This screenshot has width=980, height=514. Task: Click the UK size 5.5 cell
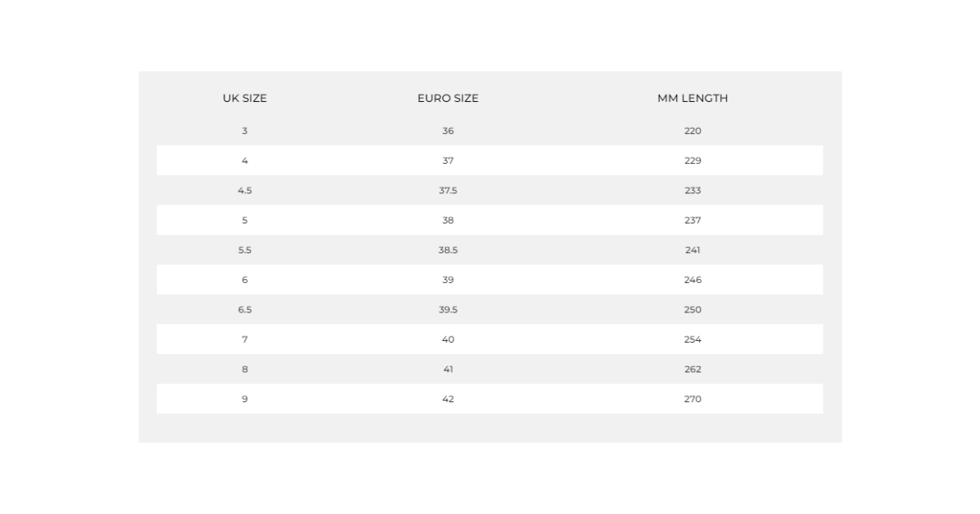tap(244, 250)
